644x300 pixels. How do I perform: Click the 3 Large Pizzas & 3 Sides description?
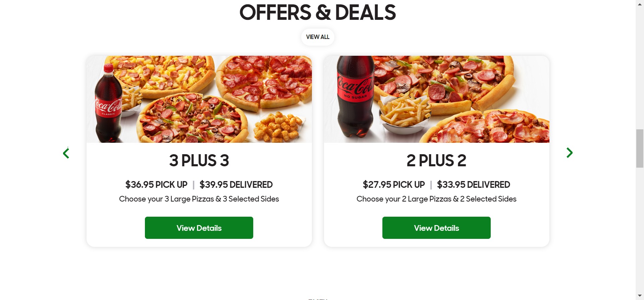pos(199,199)
